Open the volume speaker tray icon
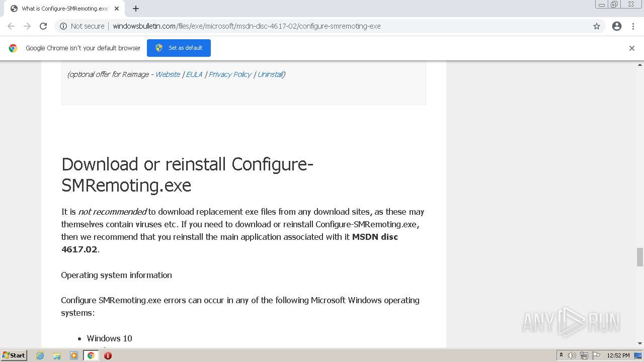The width and height of the screenshot is (644, 362). [572, 355]
